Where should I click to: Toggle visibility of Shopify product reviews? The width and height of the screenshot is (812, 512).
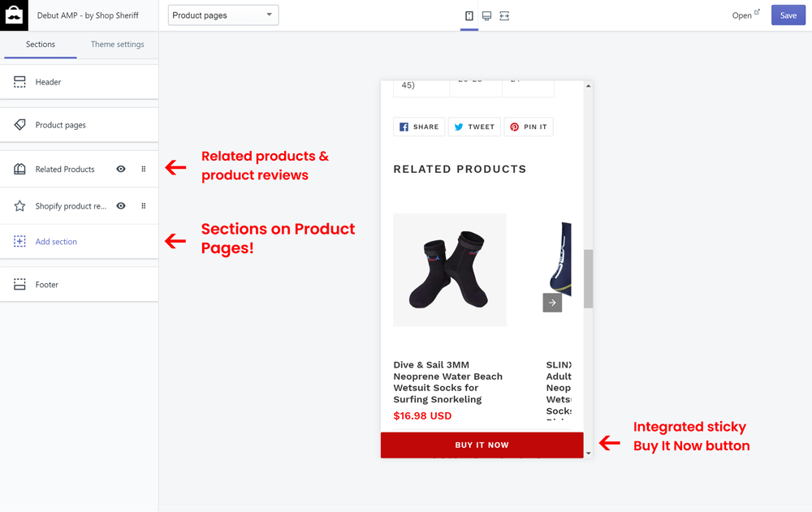click(x=120, y=206)
